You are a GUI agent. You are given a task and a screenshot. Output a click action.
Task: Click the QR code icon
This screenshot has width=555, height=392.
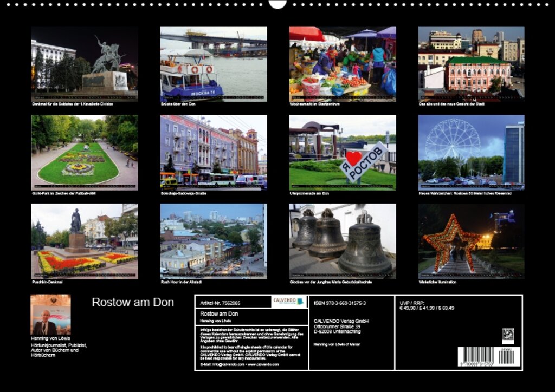tap(508, 335)
